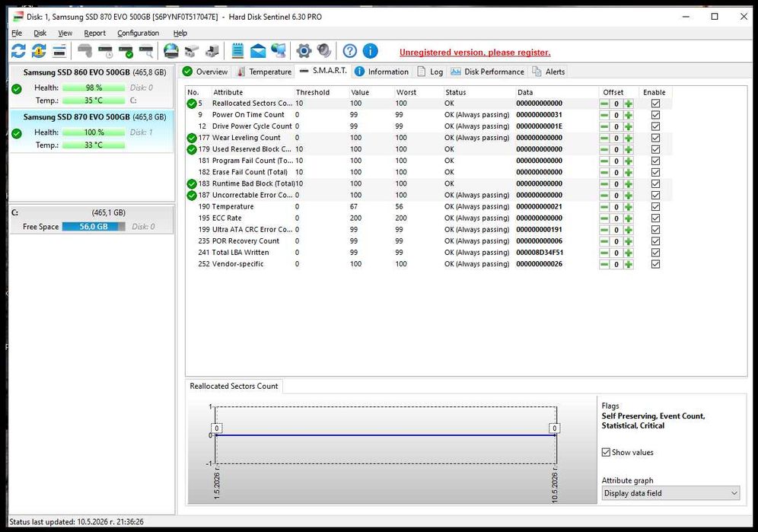This screenshot has width=758, height=532.
Task: Click the refresh icon with warning sign
Action: 39,51
